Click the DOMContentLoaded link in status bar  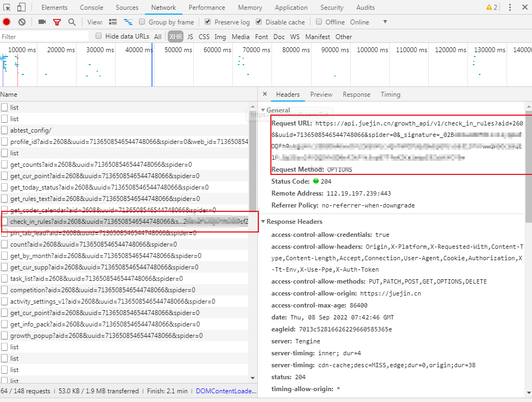226,391
